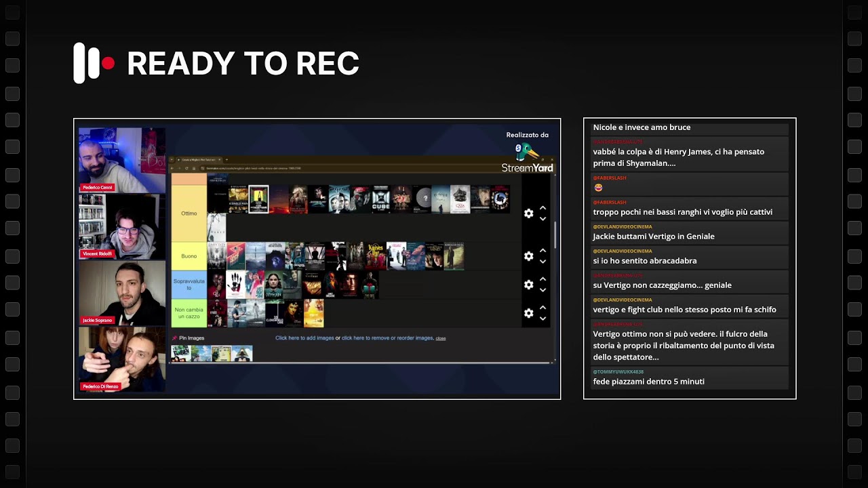
Task: Select Jackie Soprano's webcam feed
Action: click(122, 293)
